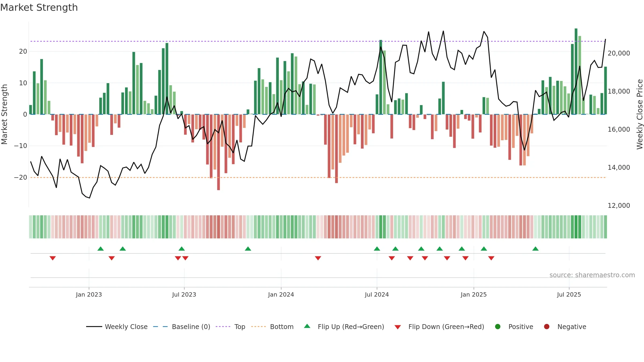Image resolution: width=644 pixels, height=362 pixels.
Task: Click the 14,000 price axis tick
Action: point(619,168)
